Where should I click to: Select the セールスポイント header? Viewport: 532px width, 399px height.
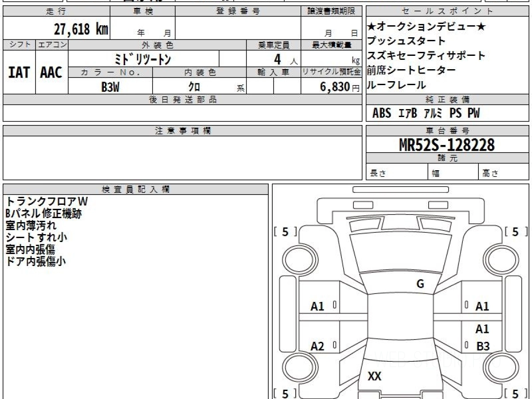pyautogui.click(x=448, y=12)
